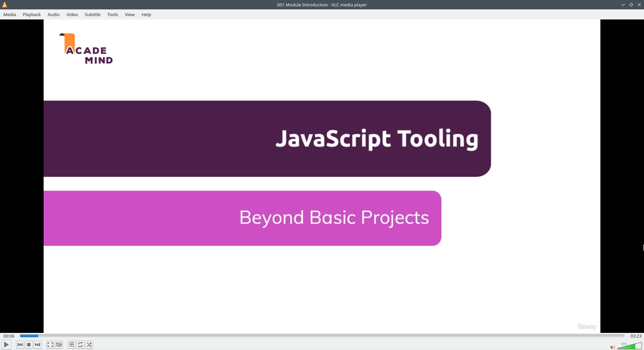Toggle random shuffle playback
This screenshot has width=644, height=350.
[89, 345]
